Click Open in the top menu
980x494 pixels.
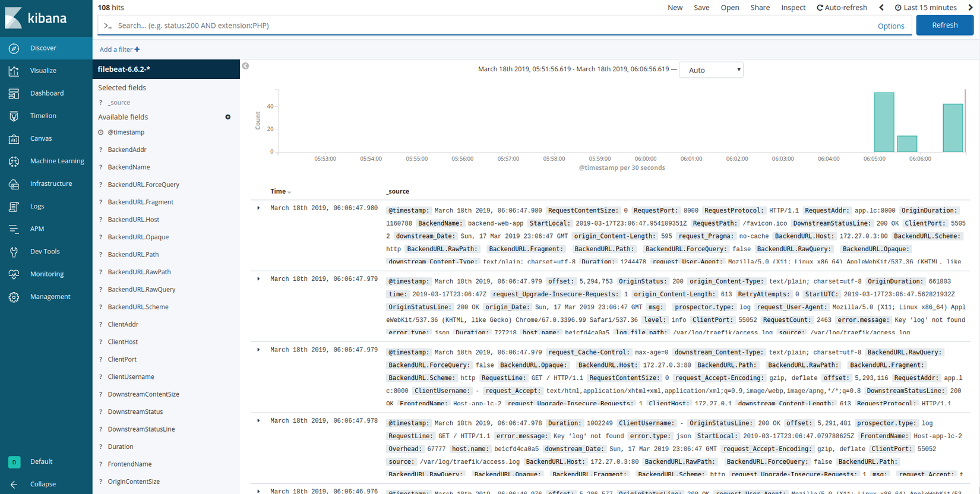pos(730,8)
